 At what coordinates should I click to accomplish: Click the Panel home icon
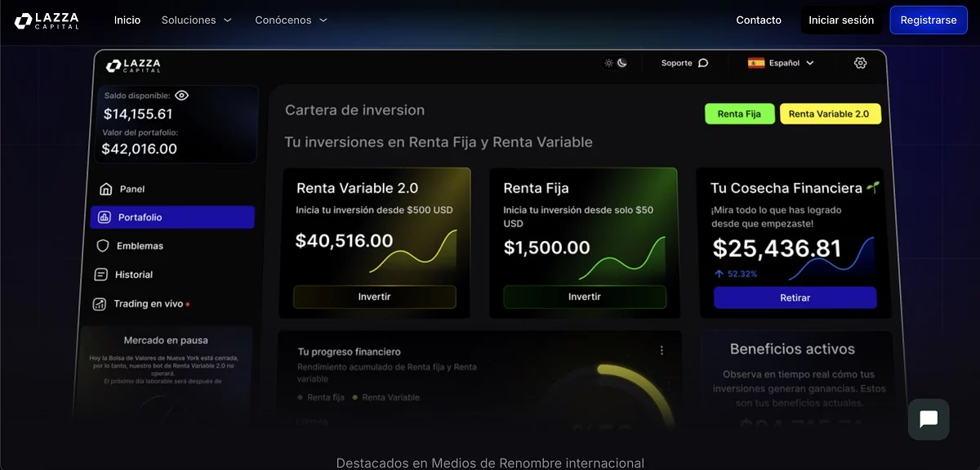(x=105, y=190)
